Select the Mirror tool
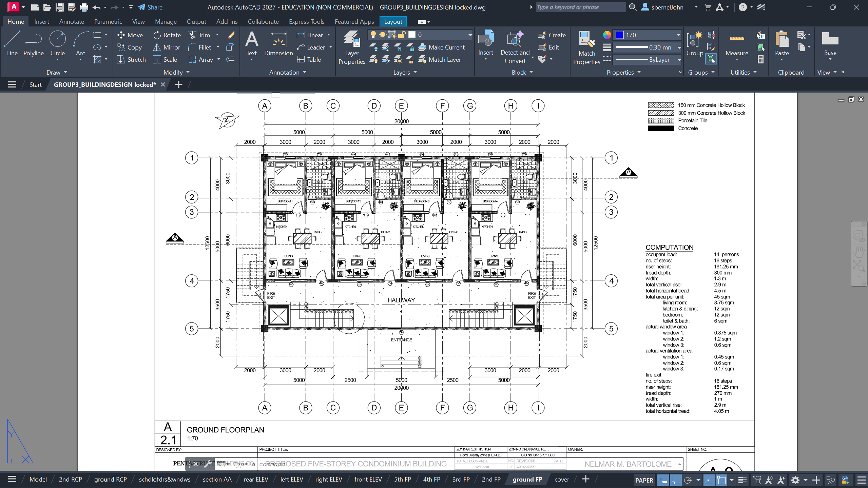This screenshot has width=868, height=488. [x=167, y=47]
